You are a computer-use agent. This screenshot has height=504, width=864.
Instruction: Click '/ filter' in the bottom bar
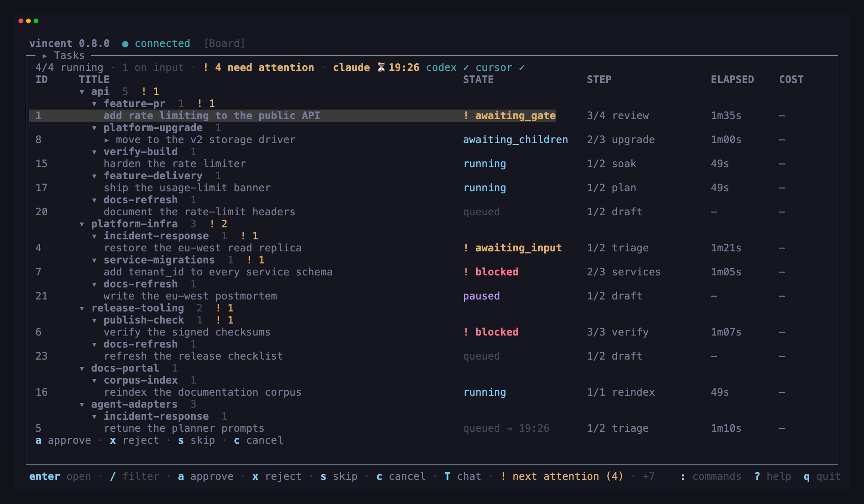(134, 476)
